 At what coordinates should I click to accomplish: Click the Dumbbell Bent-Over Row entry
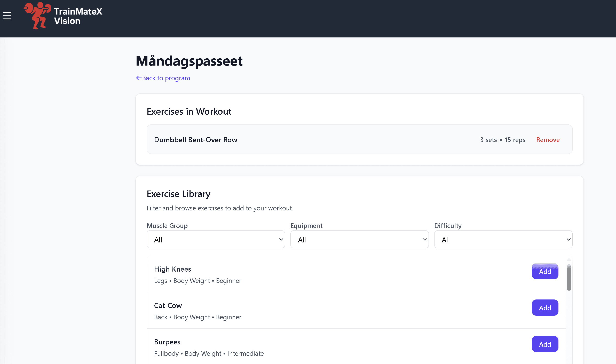click(x=195, y=140)
